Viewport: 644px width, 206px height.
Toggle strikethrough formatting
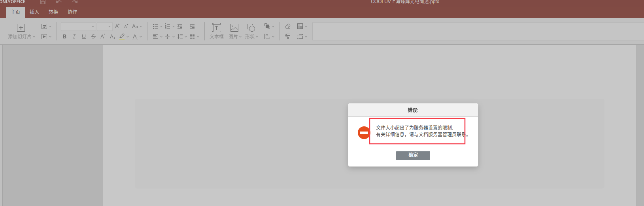(x=93, y=36)
